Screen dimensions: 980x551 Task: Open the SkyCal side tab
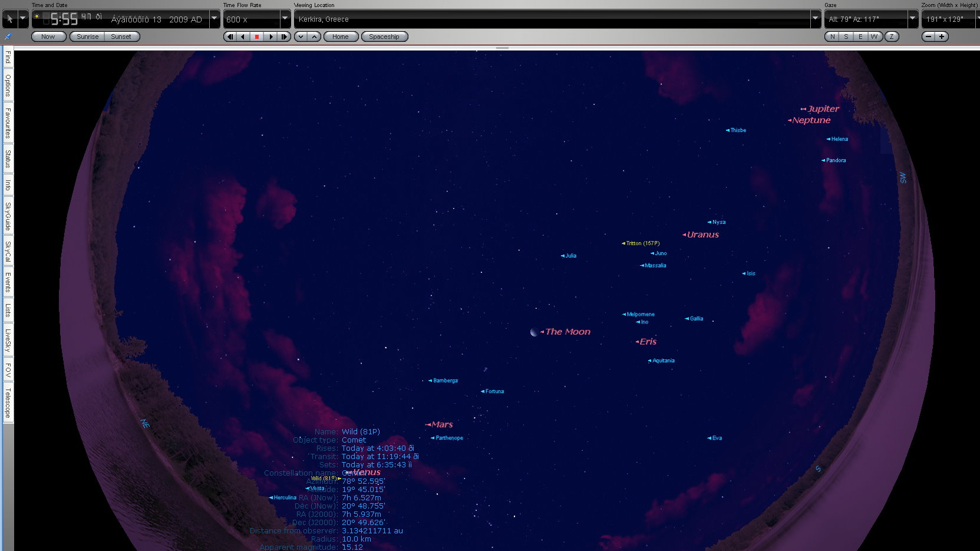[x=8, y=252]
